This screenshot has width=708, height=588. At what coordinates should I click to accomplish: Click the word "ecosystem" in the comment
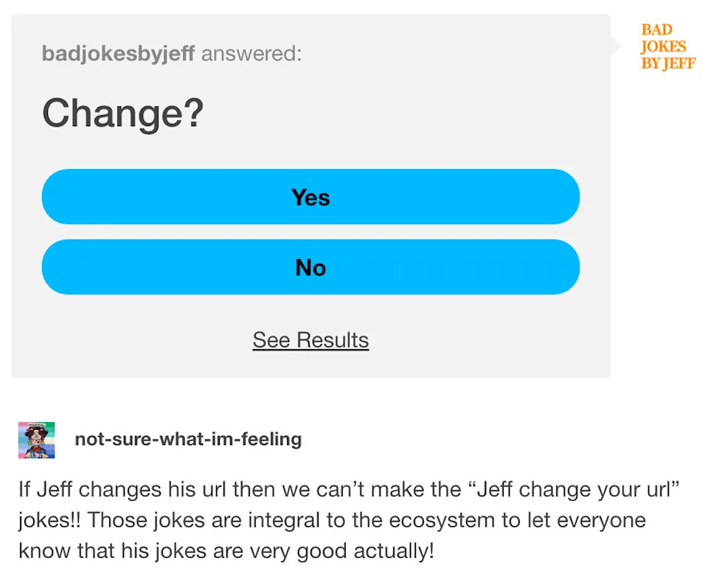pyautogui.click(x=432, y=520)
